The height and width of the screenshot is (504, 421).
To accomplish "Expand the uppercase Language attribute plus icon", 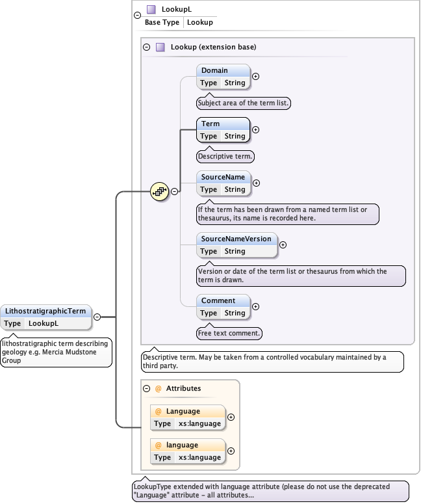I will [231, 417].
